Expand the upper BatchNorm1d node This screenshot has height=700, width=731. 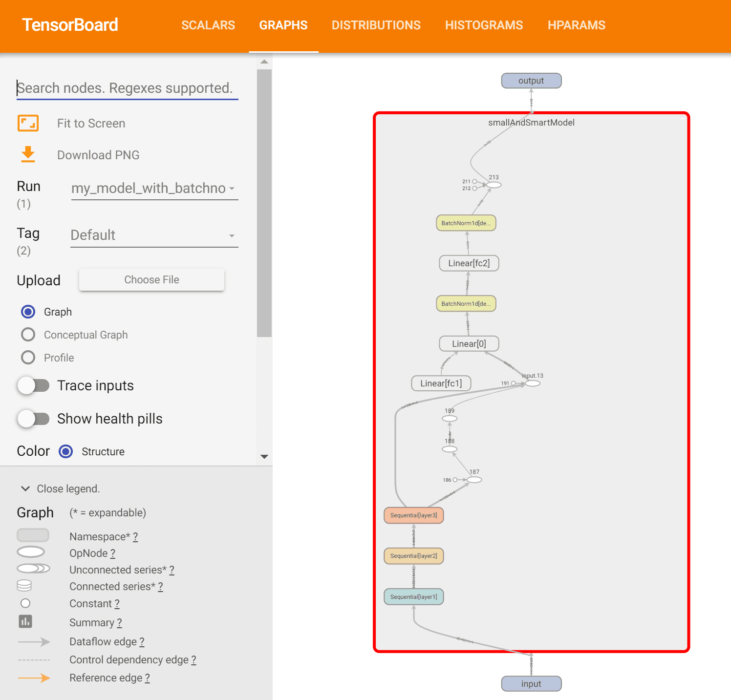coord(466,223)
